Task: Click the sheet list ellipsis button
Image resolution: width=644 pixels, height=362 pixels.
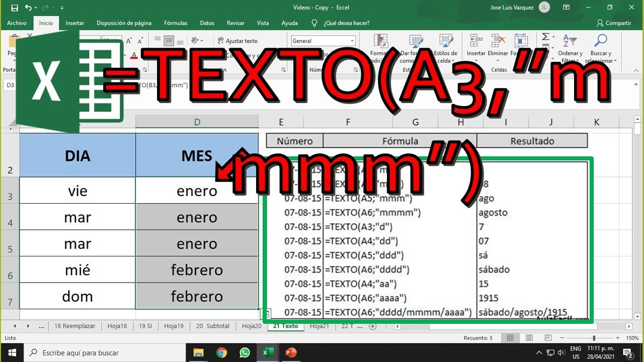Action: pos(41,326)
